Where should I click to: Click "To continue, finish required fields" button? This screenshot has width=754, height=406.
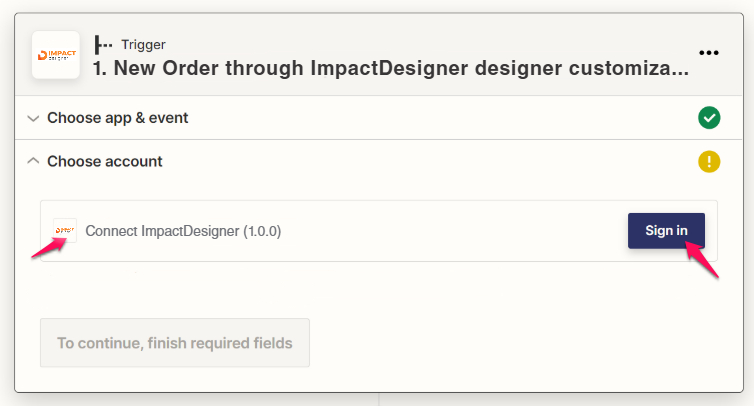175,343
